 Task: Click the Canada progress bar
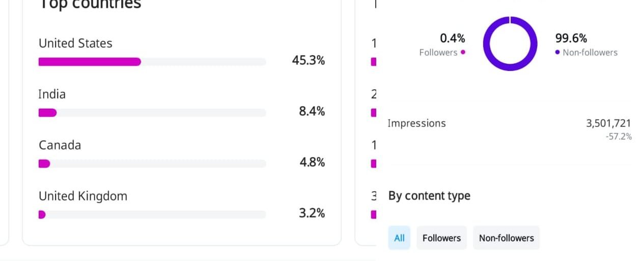(152, 164)
